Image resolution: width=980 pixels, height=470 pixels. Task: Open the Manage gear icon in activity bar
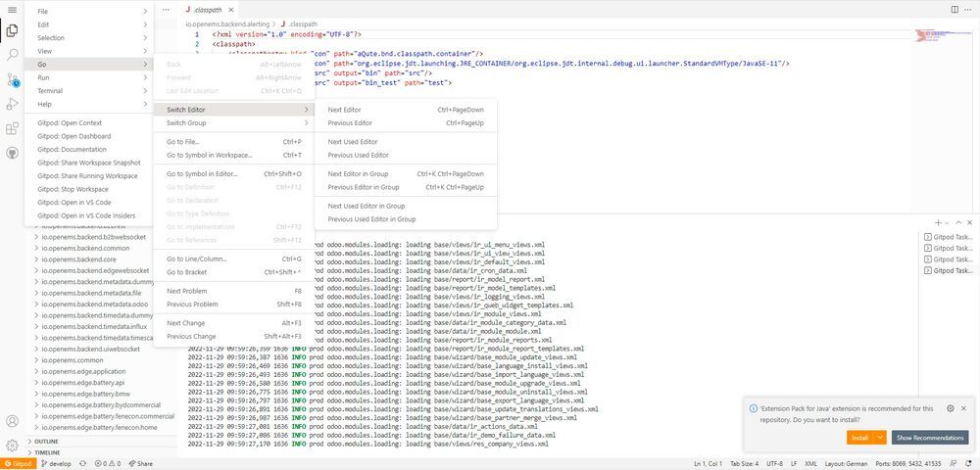13,446
